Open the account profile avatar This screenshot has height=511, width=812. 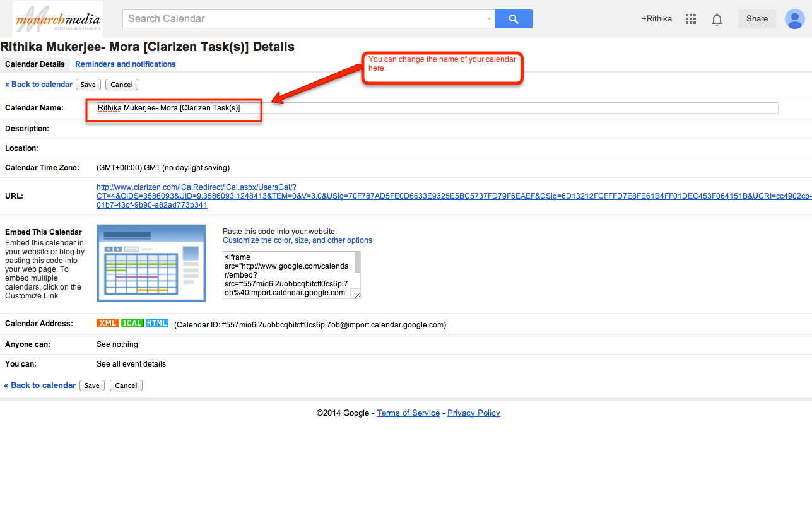coord(794,19)
